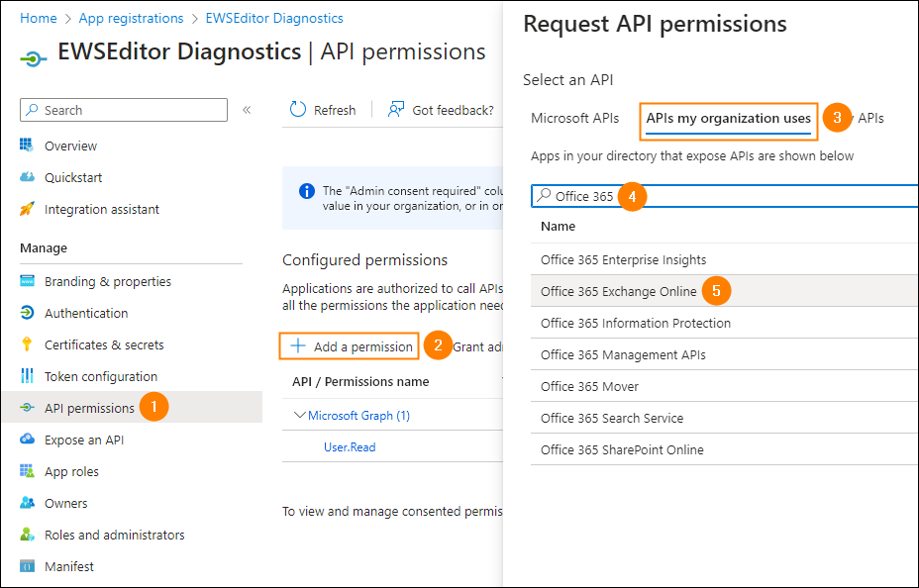Viewport: 919px width, 588px height.
Task: Click the App roles icon
Action: [x=27, y=471]
